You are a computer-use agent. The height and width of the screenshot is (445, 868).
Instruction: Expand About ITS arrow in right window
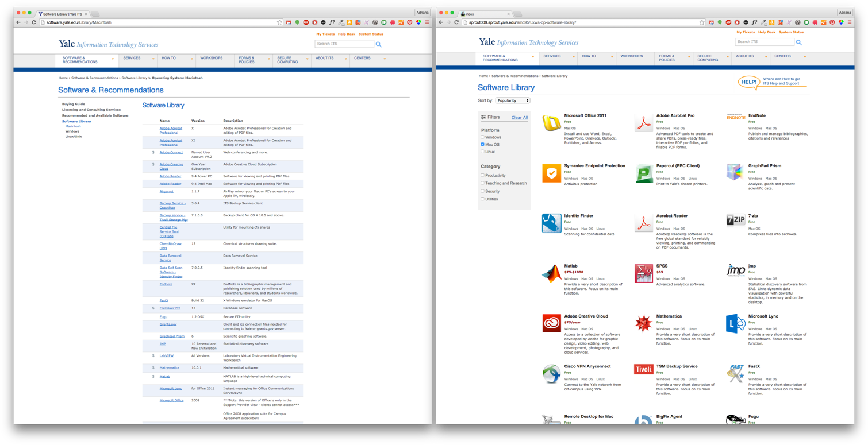click(766, 57)
